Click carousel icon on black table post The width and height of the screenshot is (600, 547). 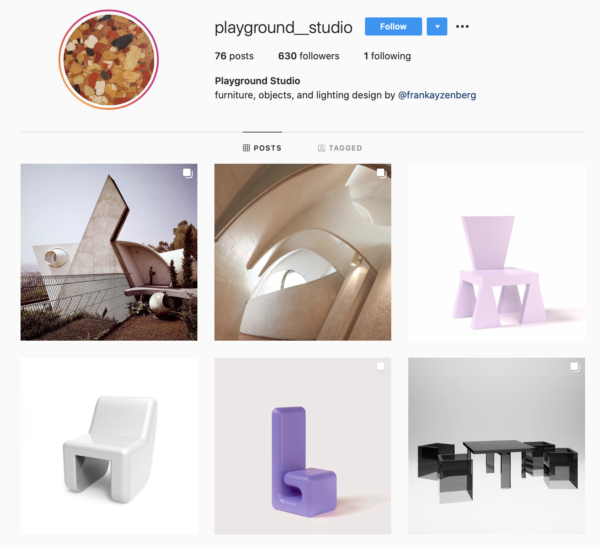pyautogui.click(x=575, y=367)
